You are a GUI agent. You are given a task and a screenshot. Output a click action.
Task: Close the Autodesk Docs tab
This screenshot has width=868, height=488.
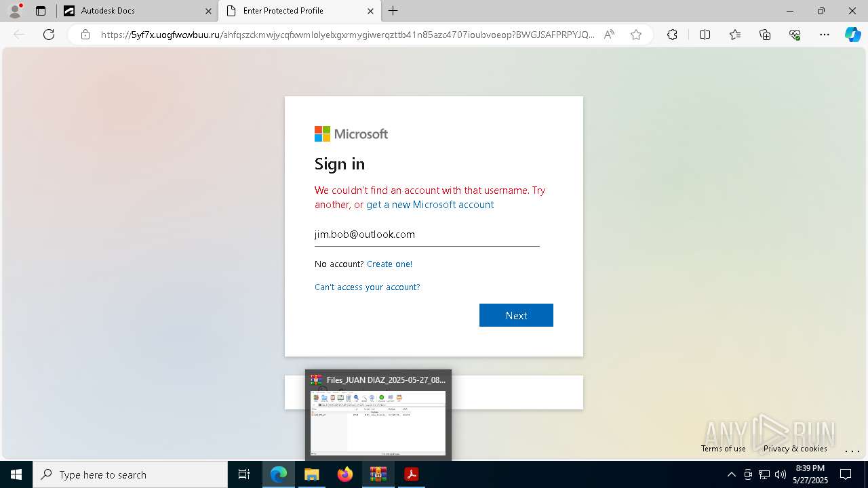coord(208,11)
